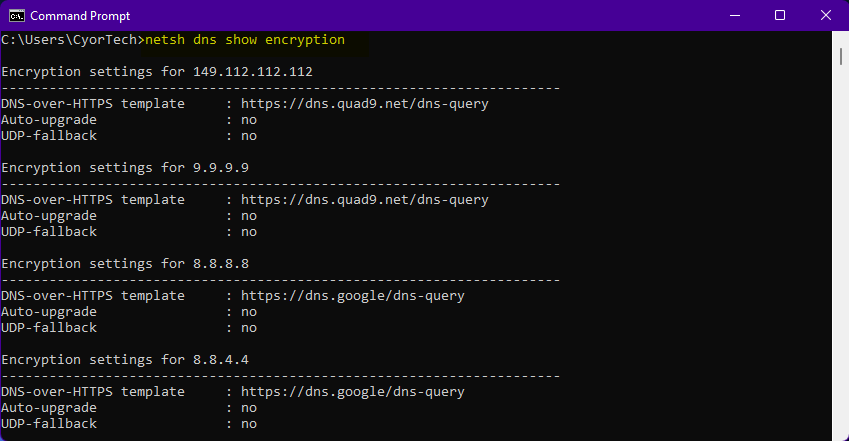Click the Command Prompt title bar icon
Screen dimensions: 849x441
pyautogui.click(x=16, y=16)
